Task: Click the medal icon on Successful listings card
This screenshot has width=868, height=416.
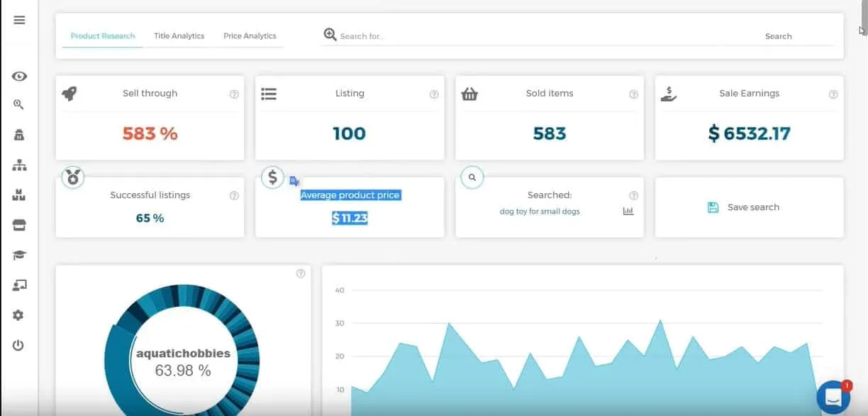Action: pyautogui.click(x=72, y=177)
